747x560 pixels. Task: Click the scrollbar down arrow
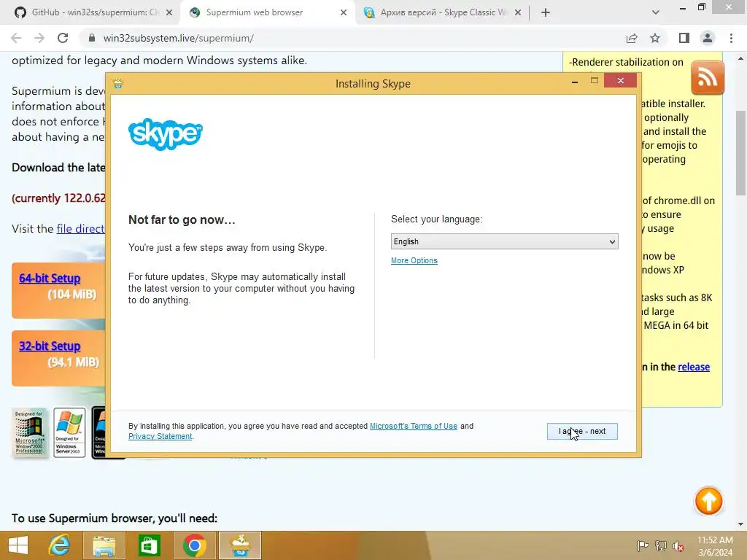[x=740, y=524]
